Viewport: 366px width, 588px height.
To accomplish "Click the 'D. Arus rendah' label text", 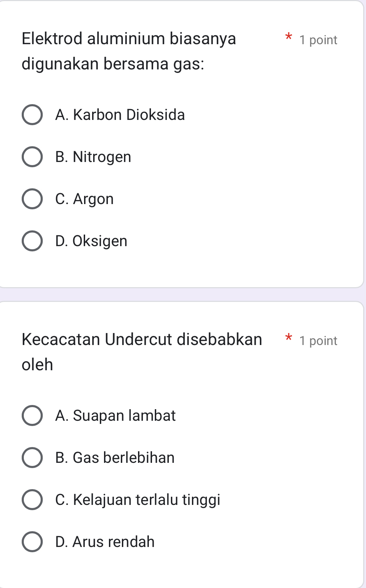I will (x=105, y=542).
